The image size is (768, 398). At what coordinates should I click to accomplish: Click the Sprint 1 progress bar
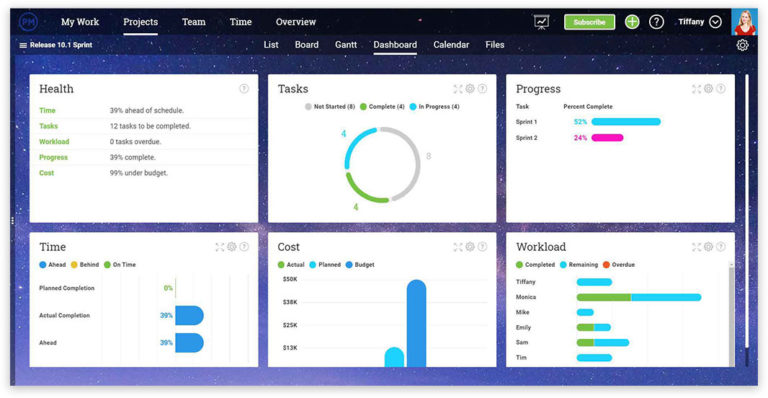pyautogui.click(x=626, y=122)
